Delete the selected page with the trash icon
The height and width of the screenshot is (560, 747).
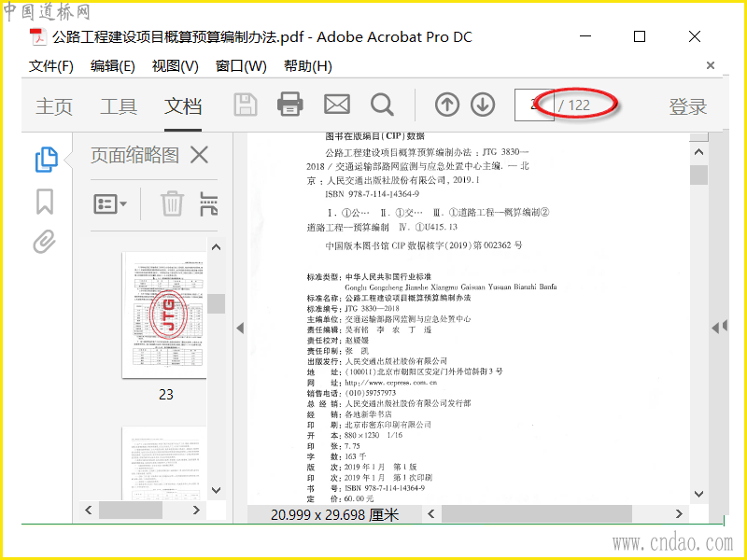(172, 203)
